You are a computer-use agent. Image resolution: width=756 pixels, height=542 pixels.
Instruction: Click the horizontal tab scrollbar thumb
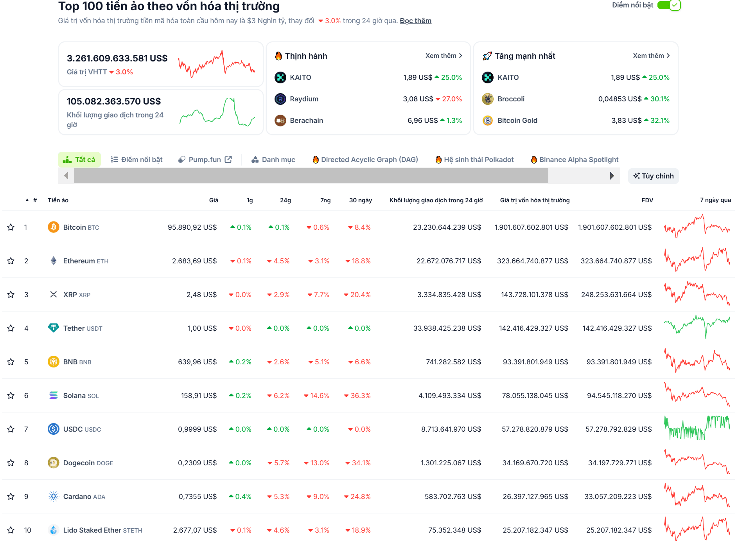point(311,176)
